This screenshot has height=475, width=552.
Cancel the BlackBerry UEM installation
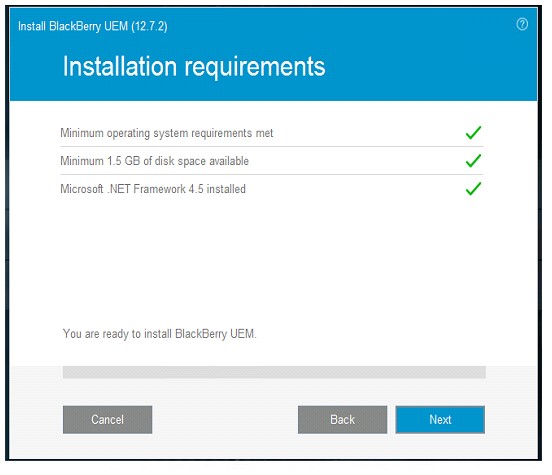[x=107, y=419]
